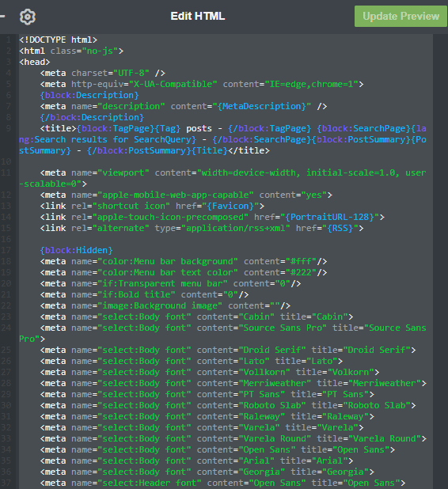The image size is (448, 489).
Task: Click the {PortraitURL-128} variable
Action: (329, 217)
